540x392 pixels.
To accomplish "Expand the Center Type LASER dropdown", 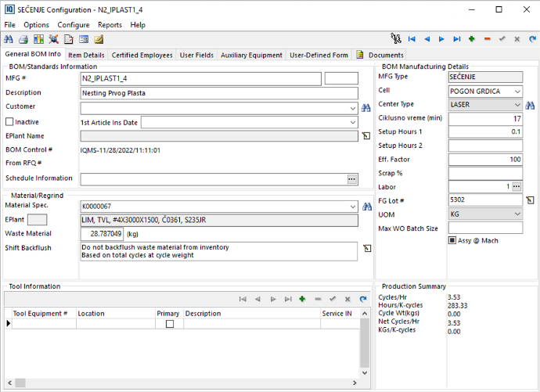I will 517,105.
